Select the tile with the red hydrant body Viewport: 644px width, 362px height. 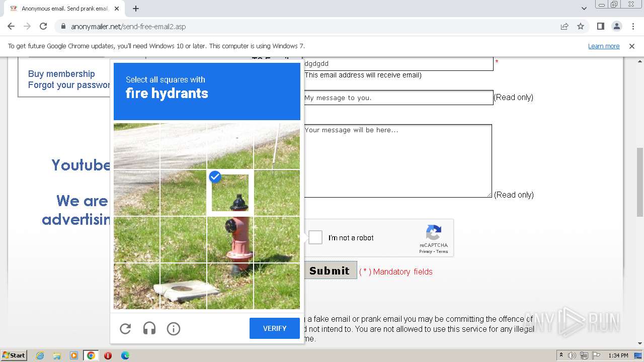230,239
